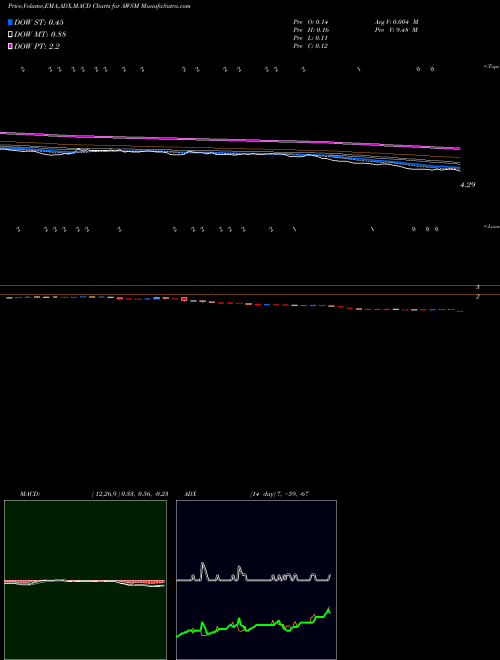Open the green MACD chart thumbnail
This screenshot has height=660, width=500.
point(85,580)
